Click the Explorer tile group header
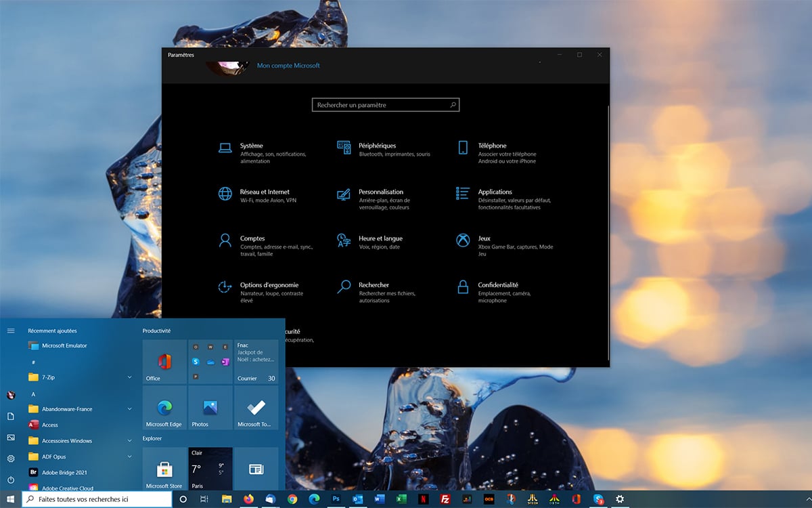Viewport: 812px width, 508px height. tap(152, 438)
